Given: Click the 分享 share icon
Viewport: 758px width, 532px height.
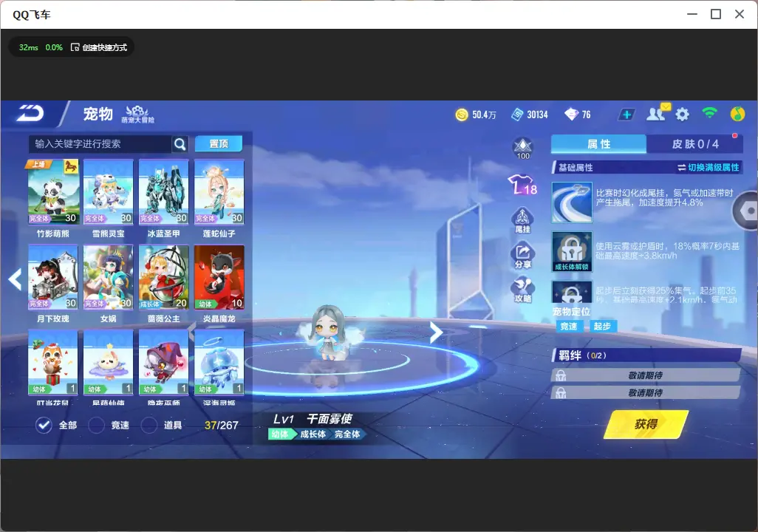Looking at the screenshot, I should [x=522, y=256].
